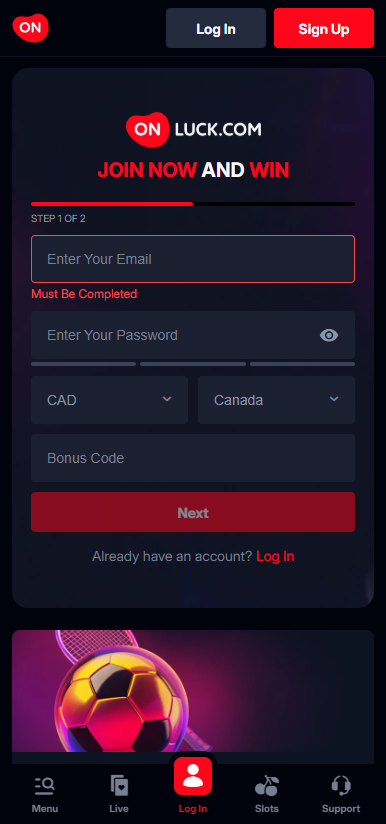
Task: Click the ON logo in header
Action: coord(30,28)
